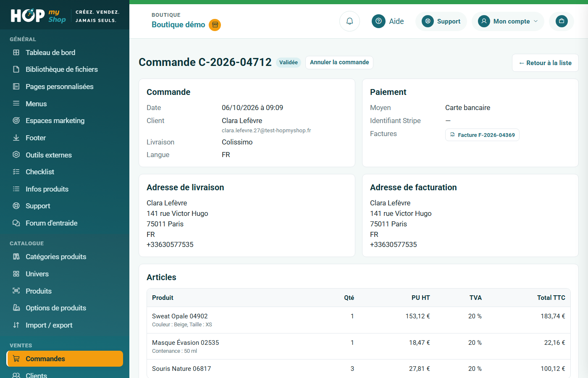Click the Import / export arrows icon
Screen dimensions: 588x378
click(x=16, y=325)
